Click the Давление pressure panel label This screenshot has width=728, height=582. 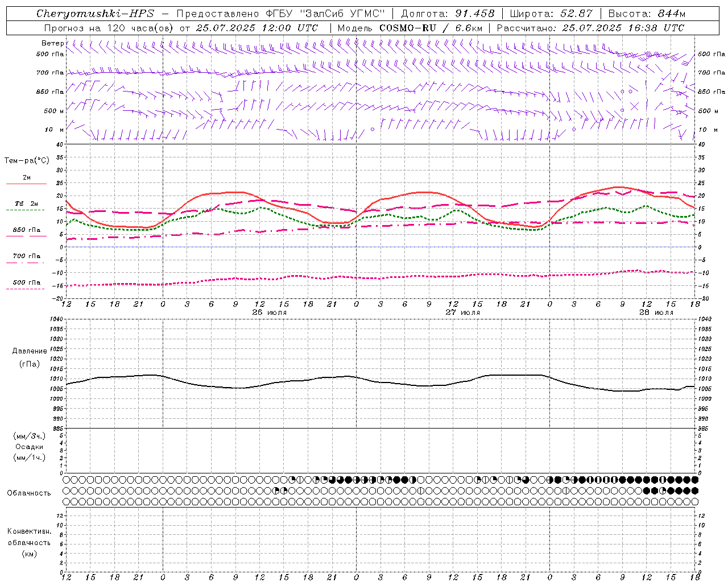pyautogui.click(x=30, y=351)
